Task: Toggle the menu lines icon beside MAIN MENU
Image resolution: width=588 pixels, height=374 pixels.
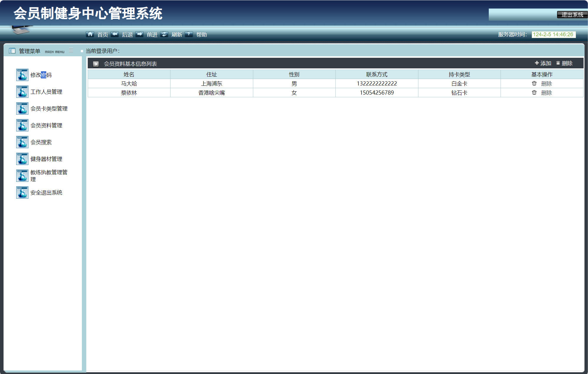Action: 71,50
